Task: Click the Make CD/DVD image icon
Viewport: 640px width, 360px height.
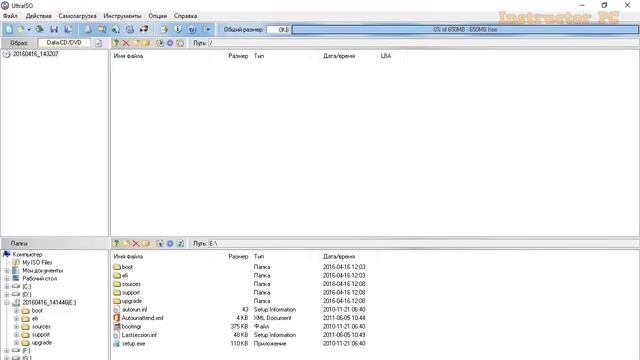Action: coord(88,29)
